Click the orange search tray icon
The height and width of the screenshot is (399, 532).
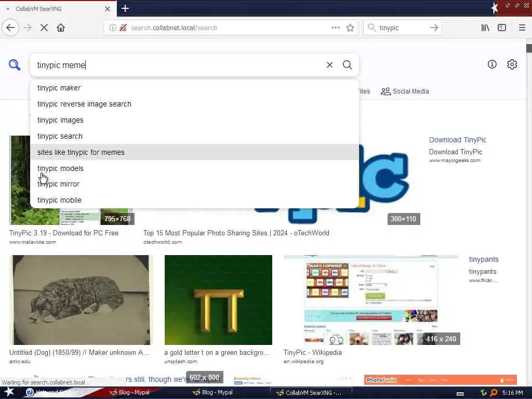click(x=494, y=393)
